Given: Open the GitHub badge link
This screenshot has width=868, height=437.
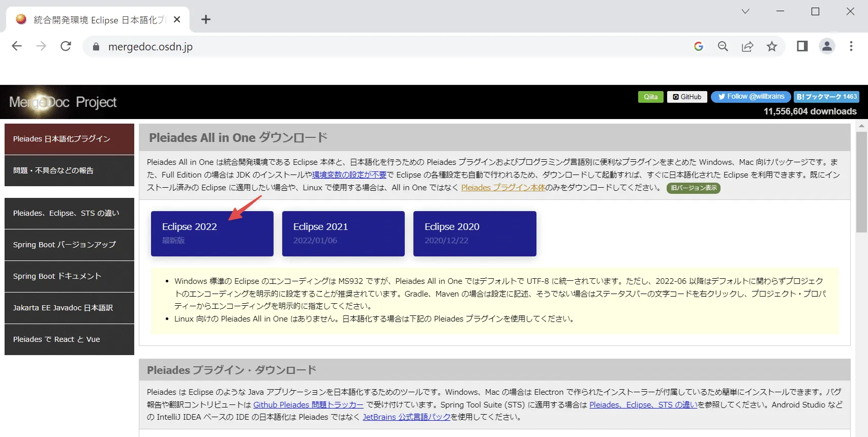Looking at the screenshot, I should pos(687,97).
